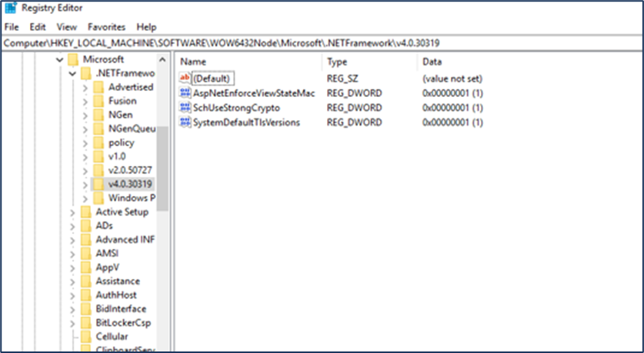The width and height of the screenshot is (644, 353).
Task: Expand the policy key
Action: click(x=85, y=143)
